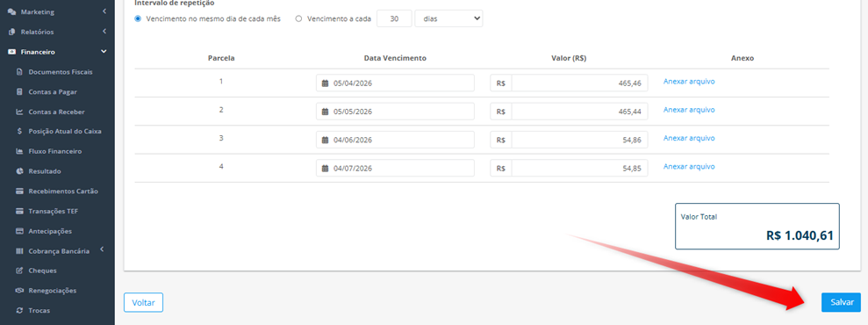
Task: Click the Resultado pie chart icon
Action: coord(19,171)
